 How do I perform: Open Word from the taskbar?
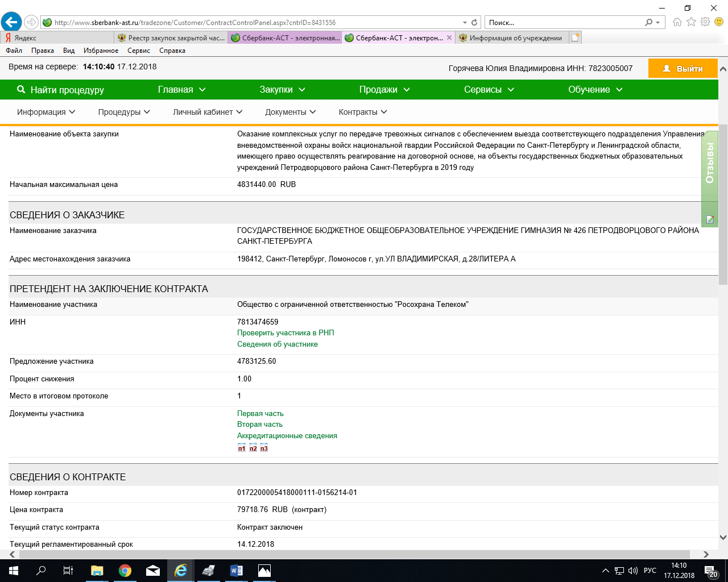tap(236, 571)
